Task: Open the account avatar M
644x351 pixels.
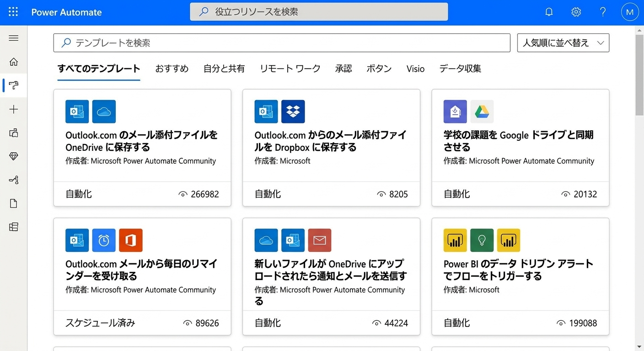Action: coord(630,12)
